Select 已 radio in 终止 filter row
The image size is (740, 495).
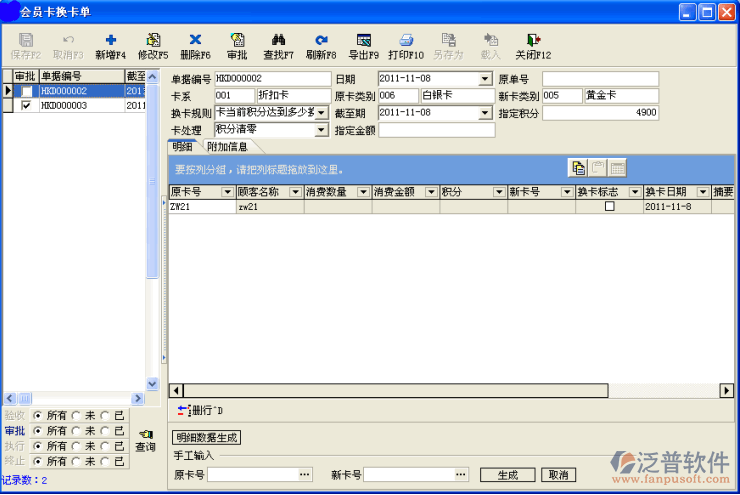105,461
